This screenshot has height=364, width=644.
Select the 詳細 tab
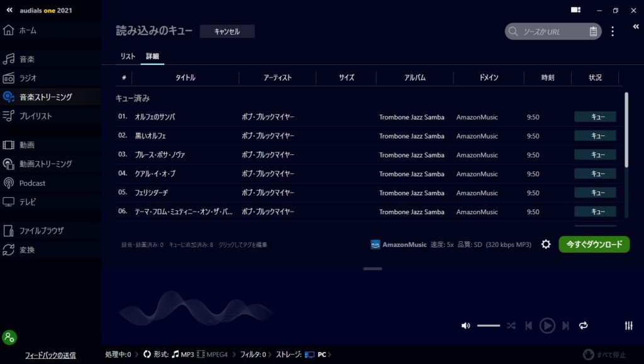pyautogui.click(x=152, y=57)
